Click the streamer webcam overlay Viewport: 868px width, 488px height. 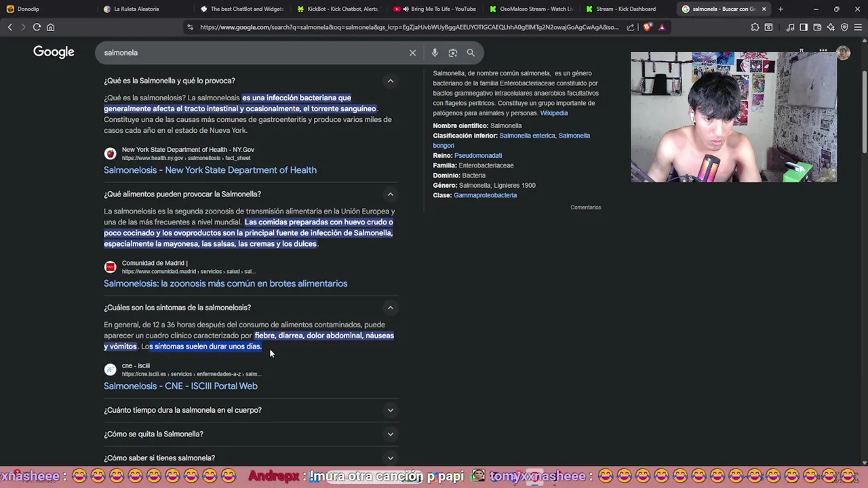click(x=734, y=117)
